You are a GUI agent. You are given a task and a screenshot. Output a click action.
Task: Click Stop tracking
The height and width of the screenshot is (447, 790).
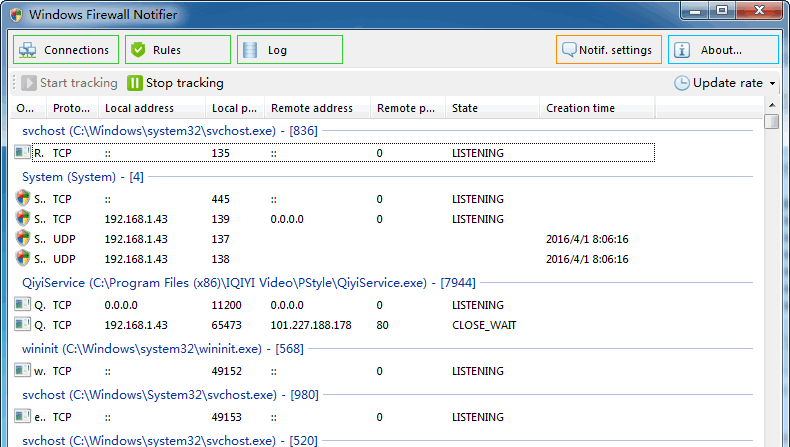175,83
